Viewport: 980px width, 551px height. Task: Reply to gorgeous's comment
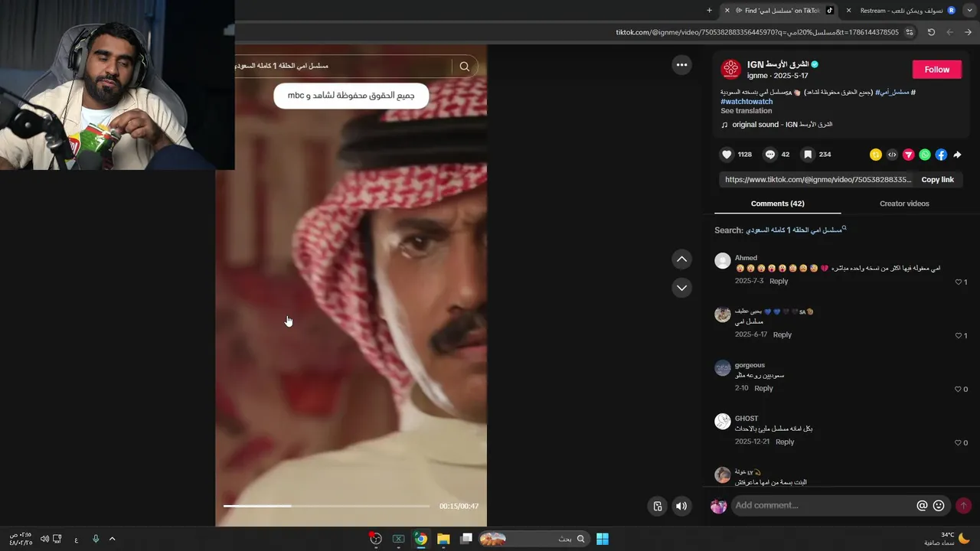tap(763, 389)
